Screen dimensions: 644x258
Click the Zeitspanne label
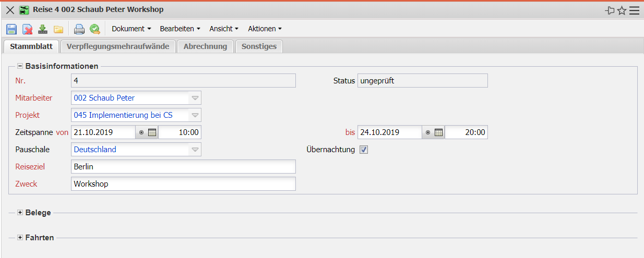pyautogui.click(x=34, y=132)
